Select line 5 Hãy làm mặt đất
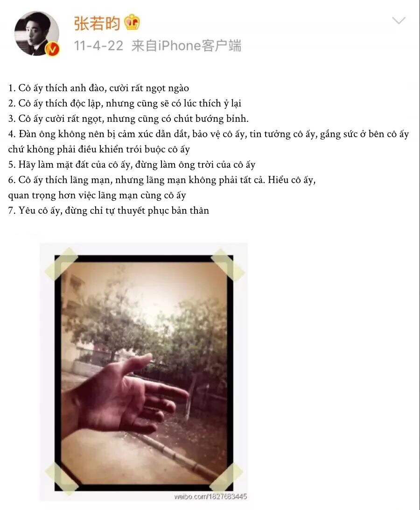420x510 pixels. (132, 165)
